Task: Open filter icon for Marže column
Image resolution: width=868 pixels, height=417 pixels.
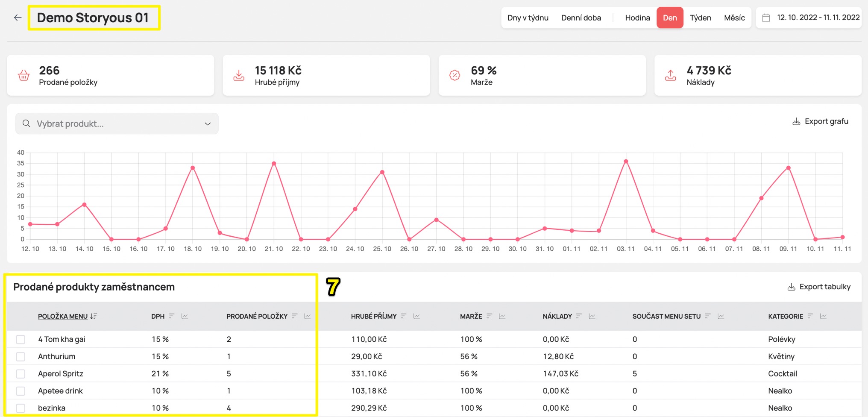Action: [x=490, y=316]
